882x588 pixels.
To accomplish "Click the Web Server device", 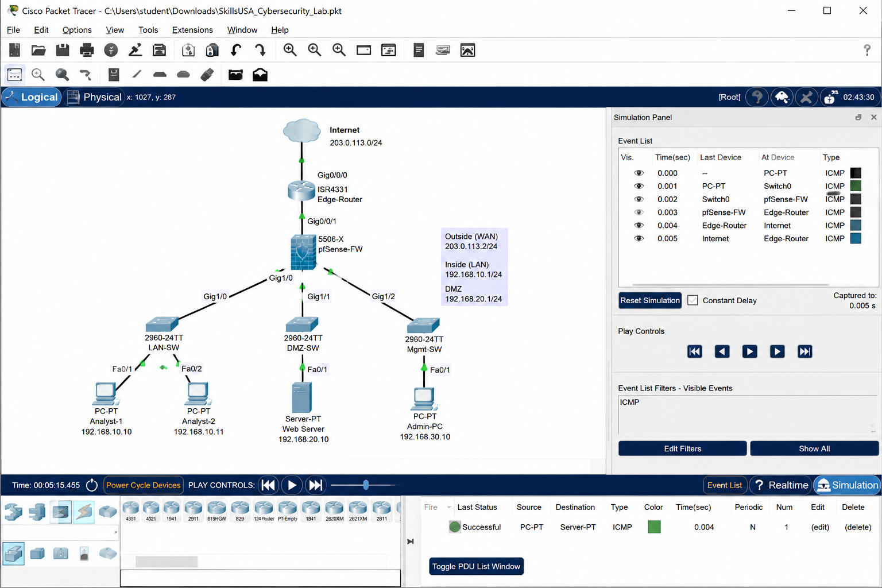I will (x=301, y=397).
